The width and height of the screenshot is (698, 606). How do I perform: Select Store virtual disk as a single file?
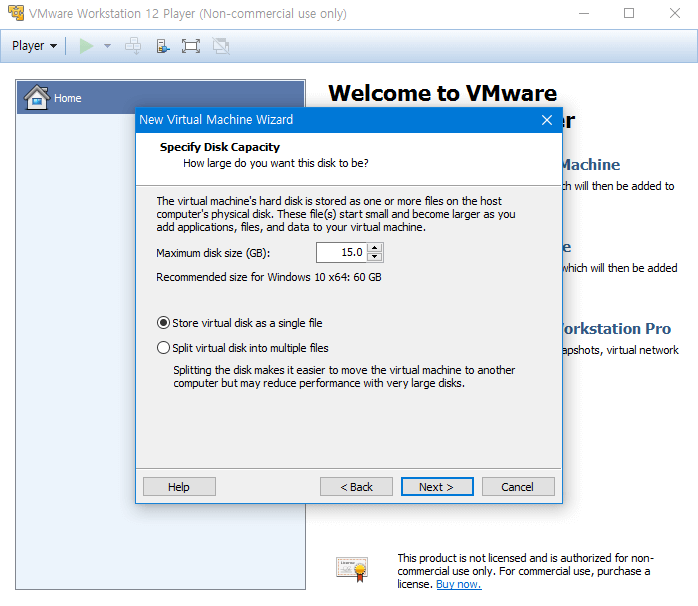pos(164,323)
